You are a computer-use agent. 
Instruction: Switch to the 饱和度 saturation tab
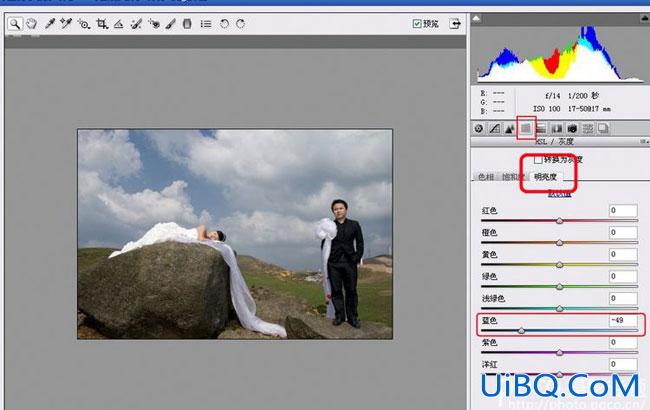(x=513, y=177)
